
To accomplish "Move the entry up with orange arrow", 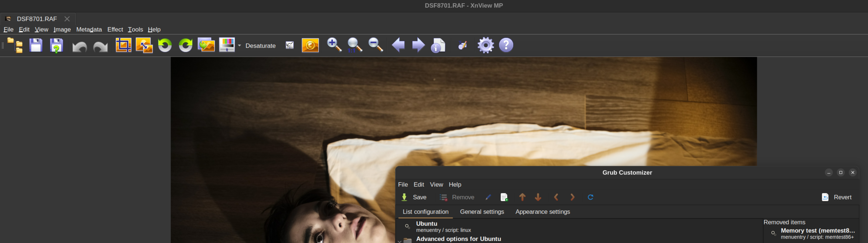I will pyautogui.click(x=522, y=197).
